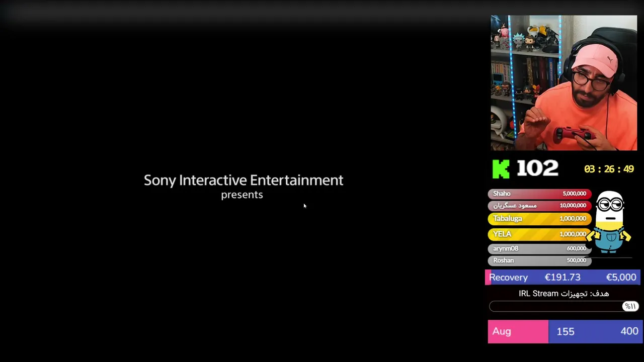
Task: Click Tabaluga's 1,000,000 amount
Action: (573, 219)
